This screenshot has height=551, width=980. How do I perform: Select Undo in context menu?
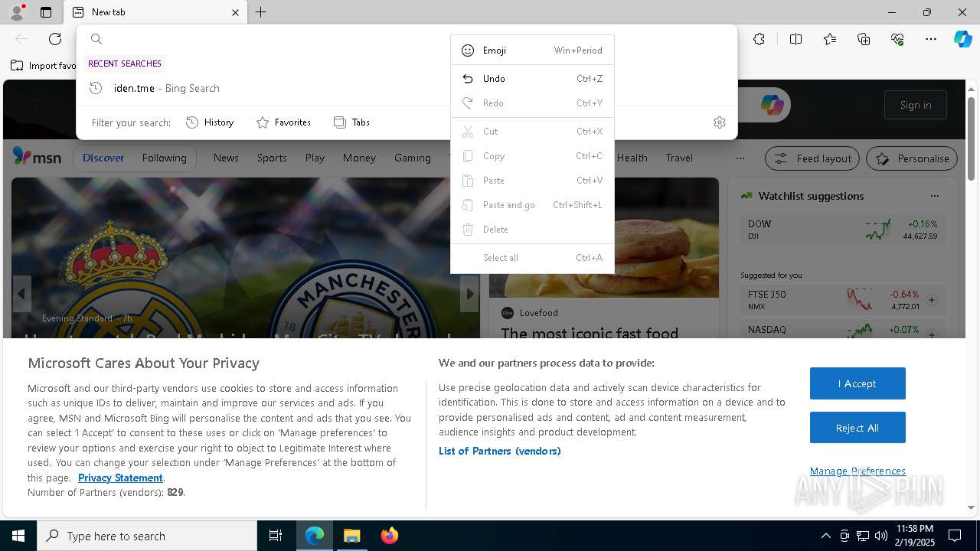click(532, 79)
